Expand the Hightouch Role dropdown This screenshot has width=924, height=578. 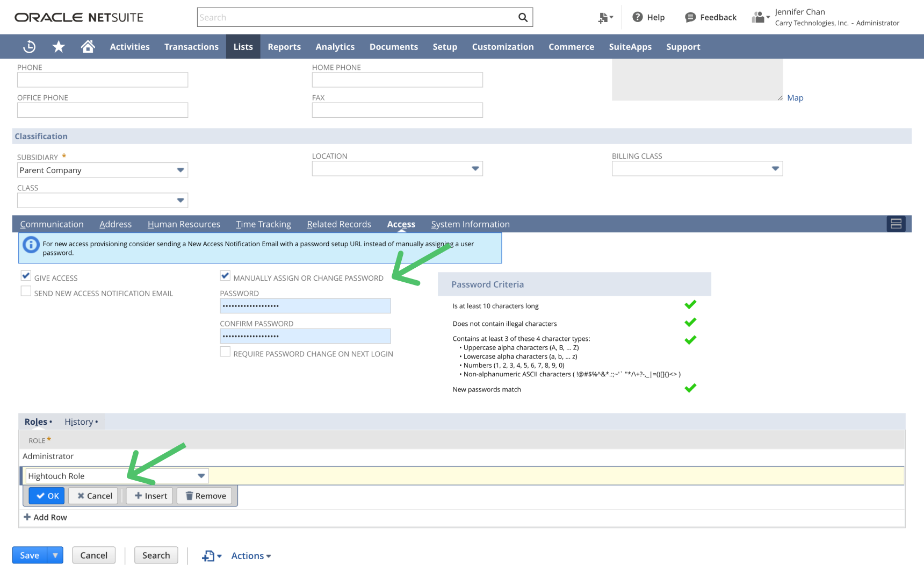[x=201, y=476]
